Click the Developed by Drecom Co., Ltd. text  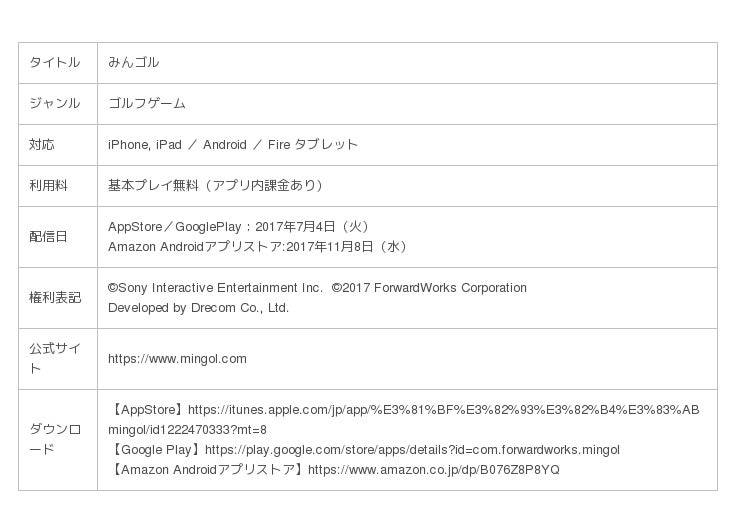coord(198,308)
